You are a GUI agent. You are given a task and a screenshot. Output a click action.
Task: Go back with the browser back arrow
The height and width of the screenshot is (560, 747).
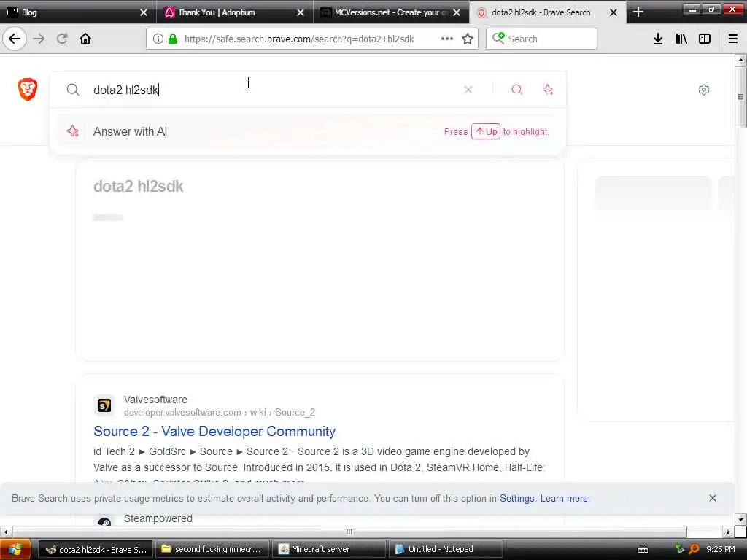point(15,39)
